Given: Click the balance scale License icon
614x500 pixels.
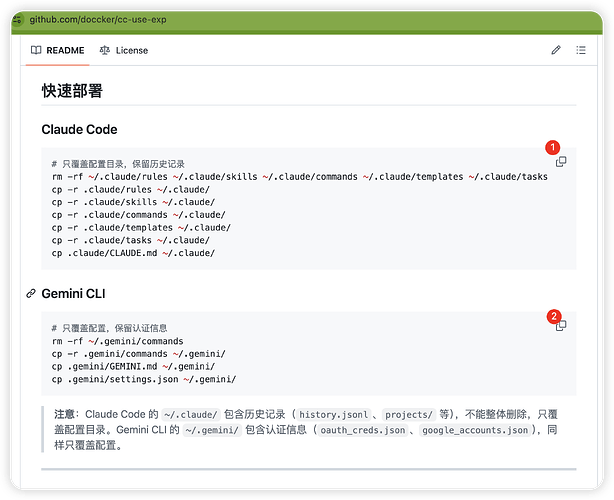Looking at the screenshot, I should coord(104,50).
